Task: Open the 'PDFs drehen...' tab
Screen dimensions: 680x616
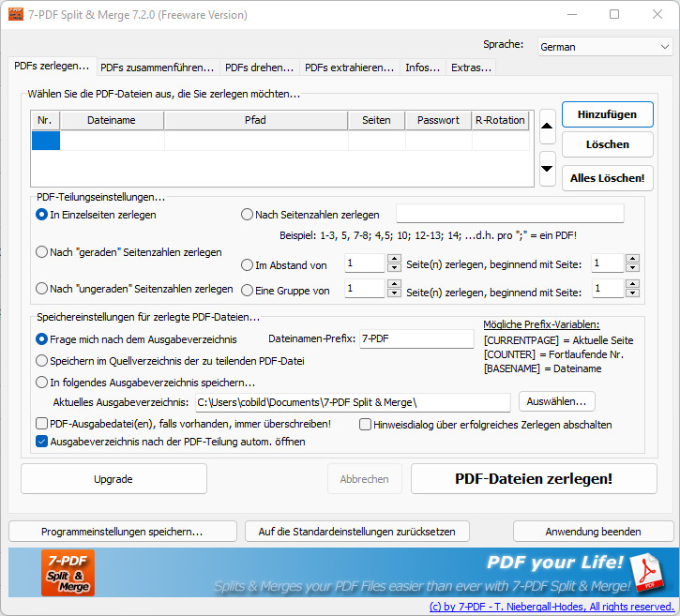Action: (x=259, y=68)
